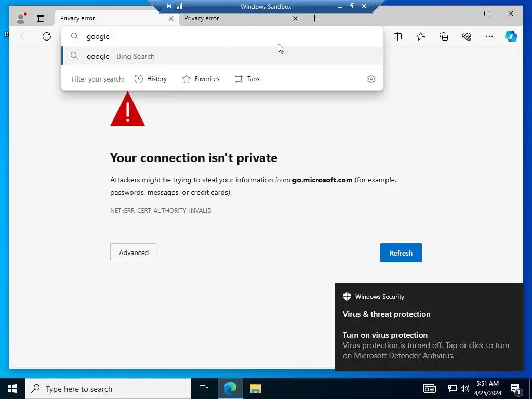This screenshot has width=532, height=399.
Task: Click the blue Refresh button
Action: click(x=401, y=253)
